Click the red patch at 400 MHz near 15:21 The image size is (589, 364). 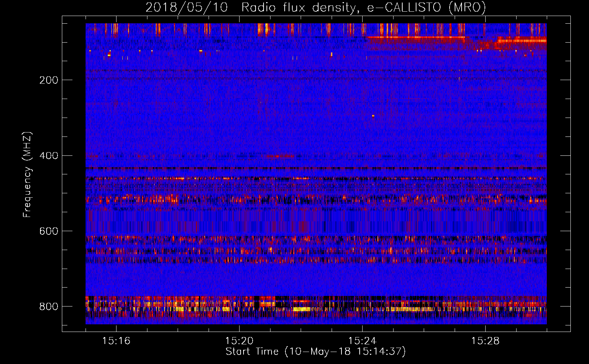[280, 156]
